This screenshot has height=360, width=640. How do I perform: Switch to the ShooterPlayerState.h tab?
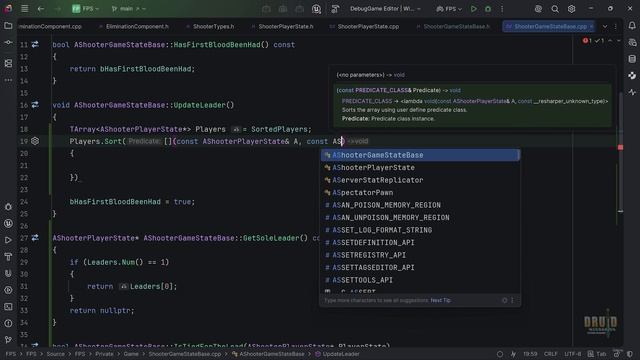coord(286,27)
